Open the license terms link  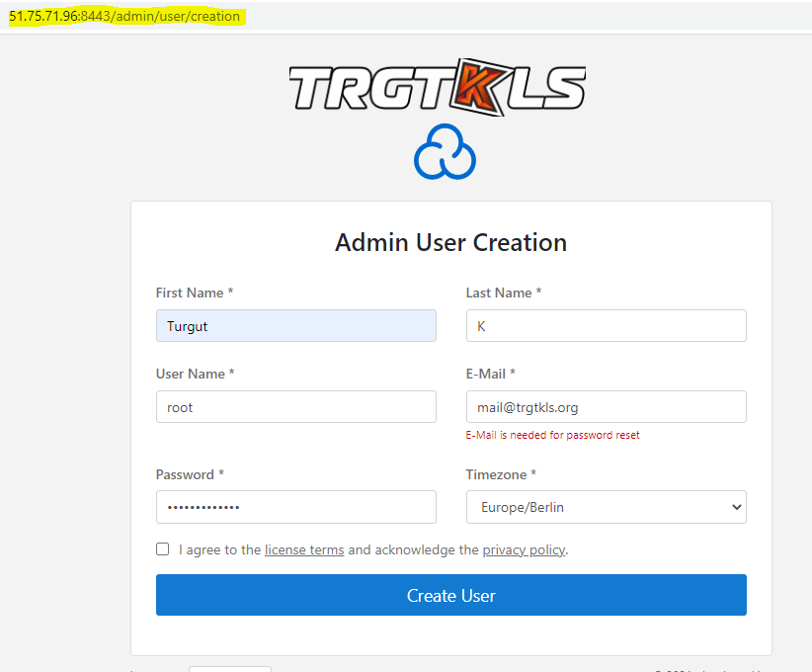(x=304, y=550)
